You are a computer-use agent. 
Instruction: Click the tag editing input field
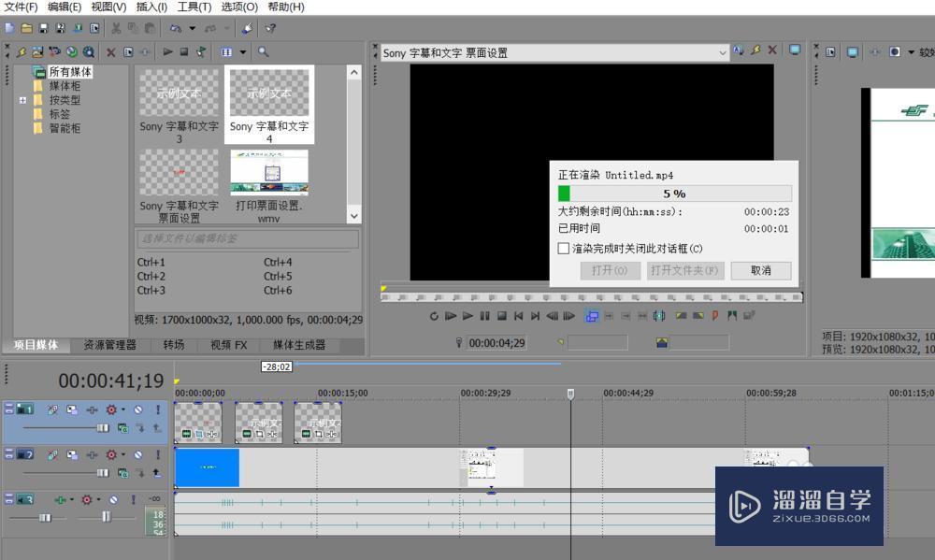[x=248, y=238]
